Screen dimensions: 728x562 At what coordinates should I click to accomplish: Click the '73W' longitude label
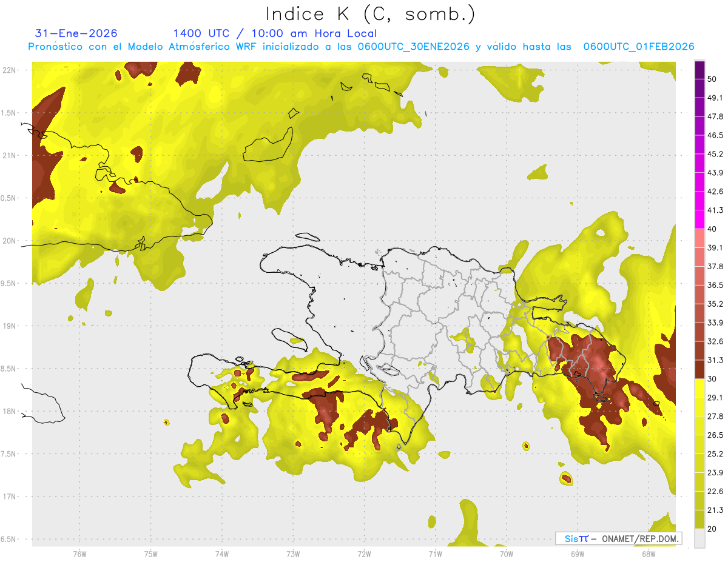pyautogui.click(x=293, y=554)
